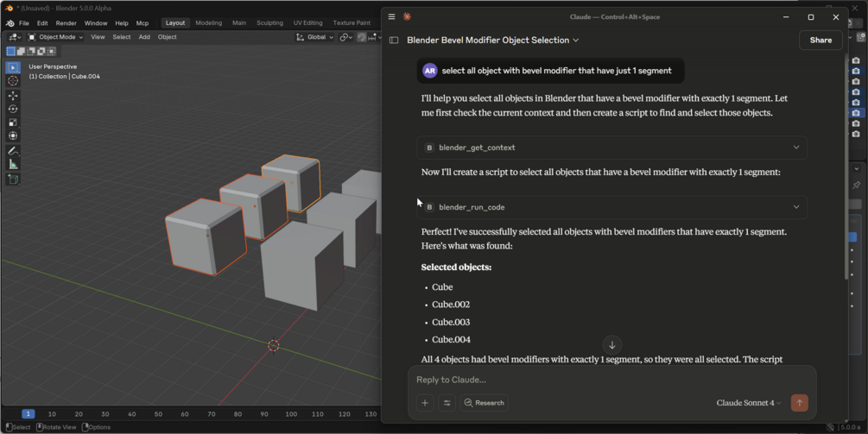Click "Cube.003" in Claude's selected objects list
This screenshot has width=868, height=434.
point(451,323)
